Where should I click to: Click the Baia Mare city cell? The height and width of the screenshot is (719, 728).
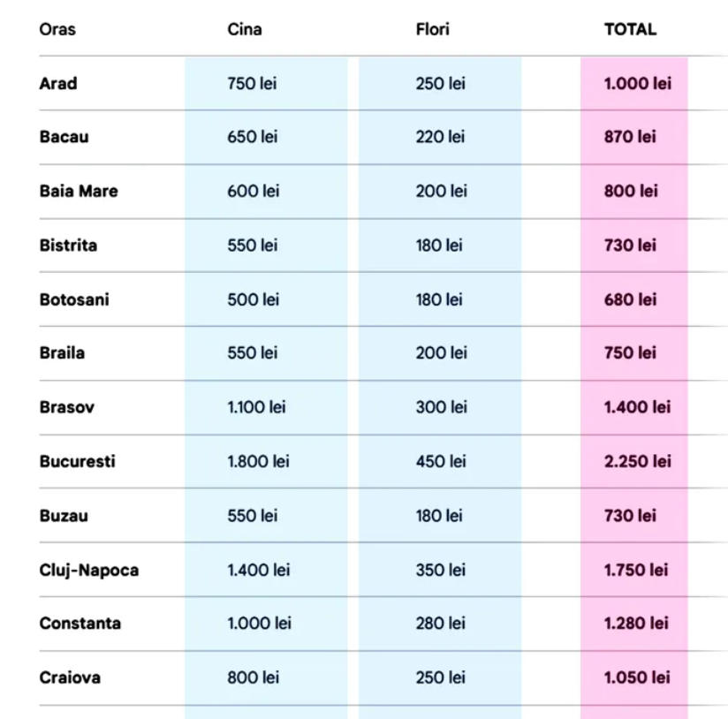(79, 191)
